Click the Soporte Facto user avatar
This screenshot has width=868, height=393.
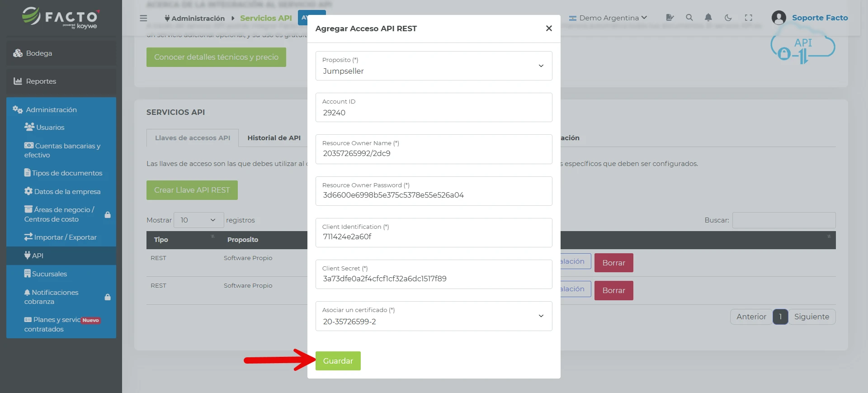click(x=778, y=18)
